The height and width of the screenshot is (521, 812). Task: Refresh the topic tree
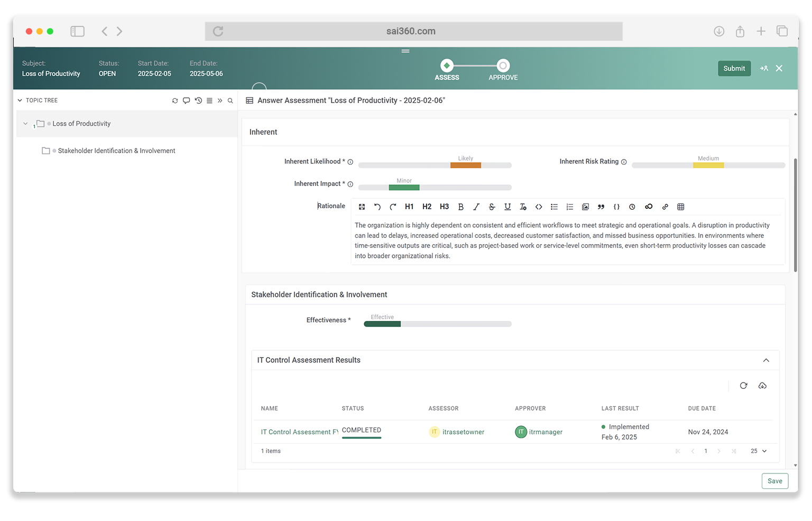pos(175,100)
